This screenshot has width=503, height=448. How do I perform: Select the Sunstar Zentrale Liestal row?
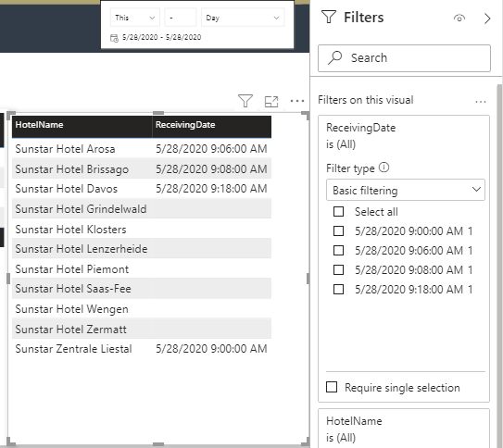pos(142,349)
